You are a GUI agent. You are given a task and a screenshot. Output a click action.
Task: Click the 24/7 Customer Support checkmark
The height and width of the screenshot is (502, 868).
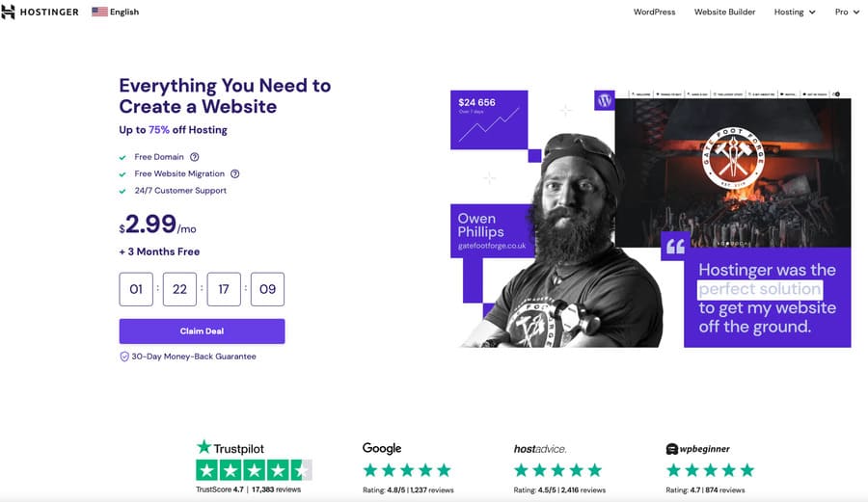coord(122,191)
